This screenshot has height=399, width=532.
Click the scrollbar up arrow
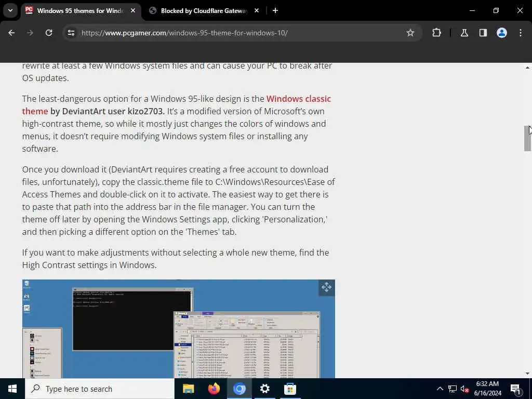527,68
